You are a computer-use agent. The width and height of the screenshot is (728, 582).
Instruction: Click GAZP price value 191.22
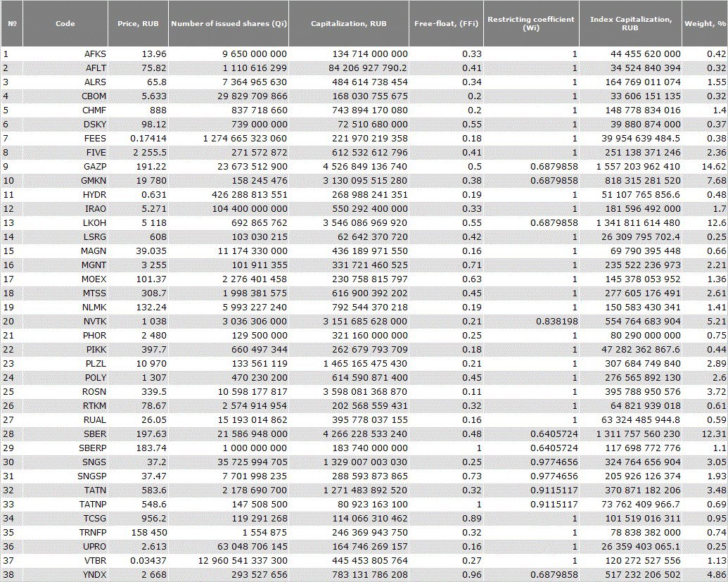pos(151,166)
